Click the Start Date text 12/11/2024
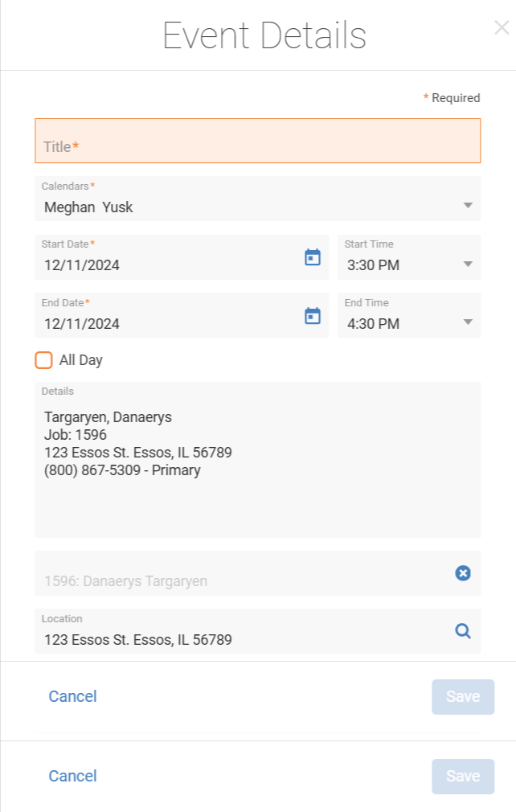The height and width of the screenshot is (812, 516). tap(82, 265)
